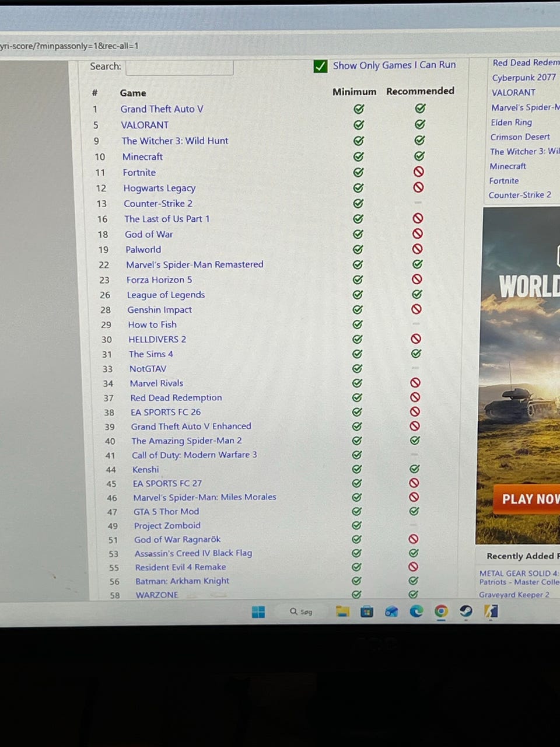Viewport: 560px width, 747px height.
Task: Select Cyberpunk 2077 in the sidebar list
Action: pyautogui.click(x=524, y=78)
